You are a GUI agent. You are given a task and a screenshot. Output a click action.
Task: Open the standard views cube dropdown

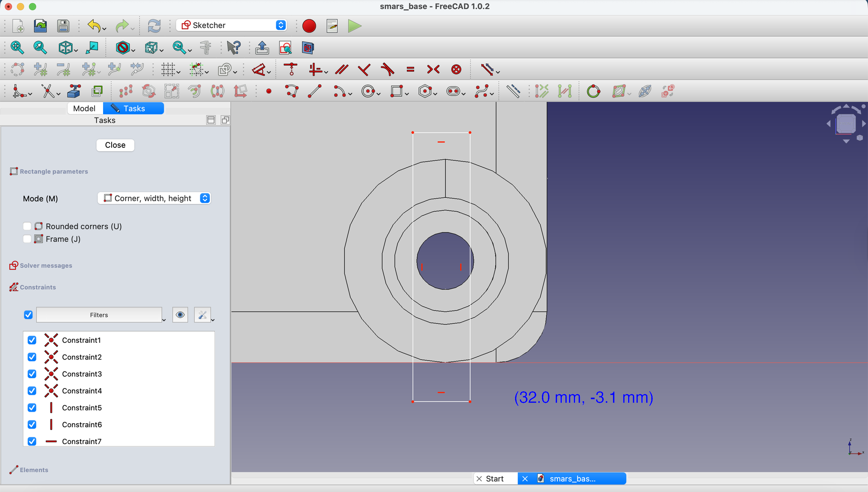tap(75, 50)
